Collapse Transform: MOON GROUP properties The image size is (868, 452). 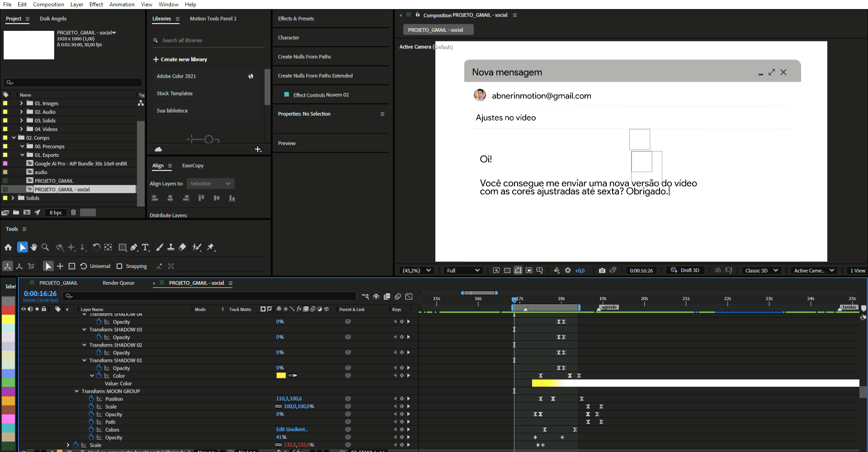click(76, 391)
